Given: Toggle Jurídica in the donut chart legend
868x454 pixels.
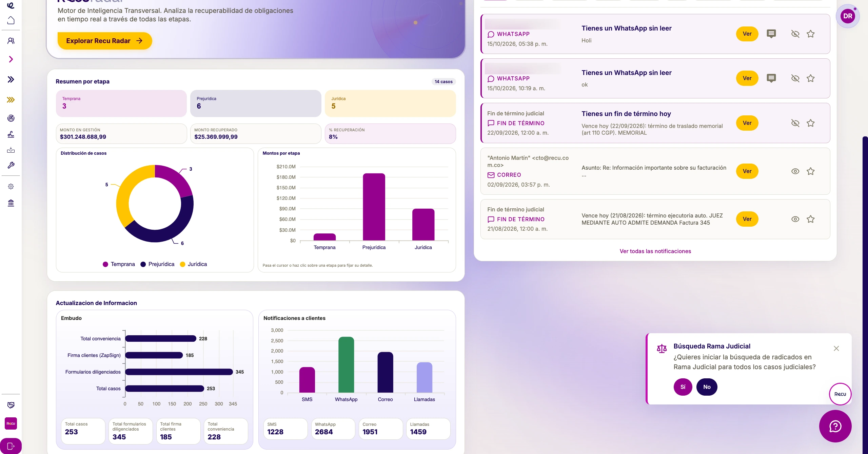Looking at the screenshot, I should pos(193,264).
